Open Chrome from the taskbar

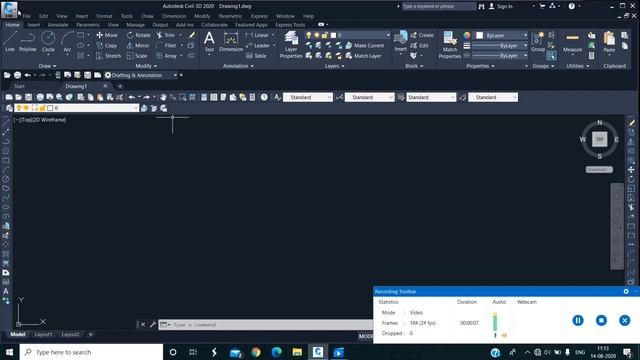[256, 352]
